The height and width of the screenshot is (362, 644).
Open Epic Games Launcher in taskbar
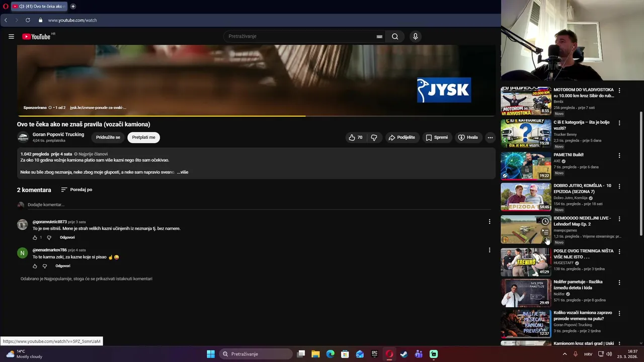click(x=374, y=354)
